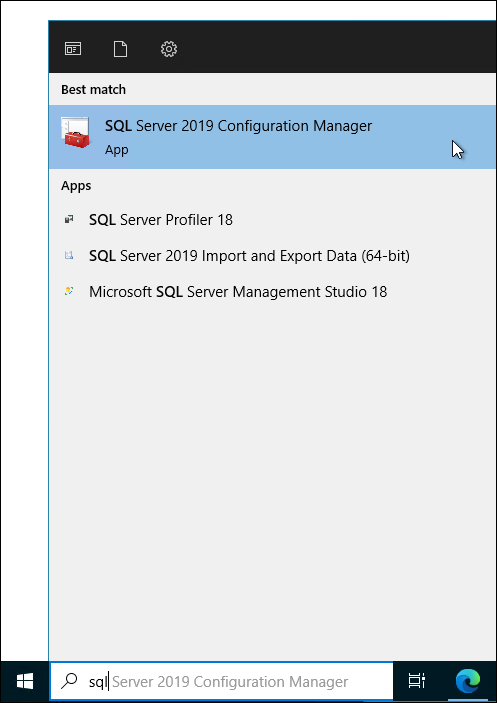This screenshot has height=703, width=497.
Task: Open Task View on the taskbar
Action: coord(417,682)
